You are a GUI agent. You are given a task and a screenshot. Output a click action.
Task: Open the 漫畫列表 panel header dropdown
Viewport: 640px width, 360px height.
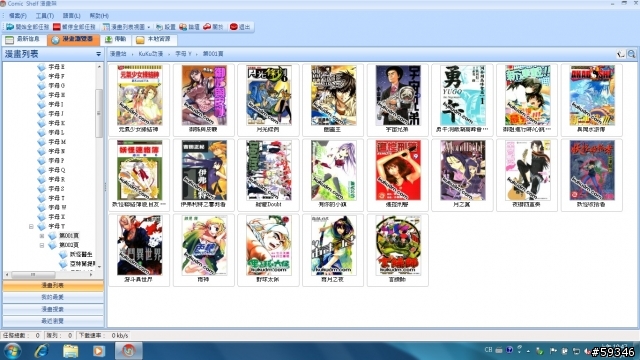pyautogui.click(x=98, y=54)
